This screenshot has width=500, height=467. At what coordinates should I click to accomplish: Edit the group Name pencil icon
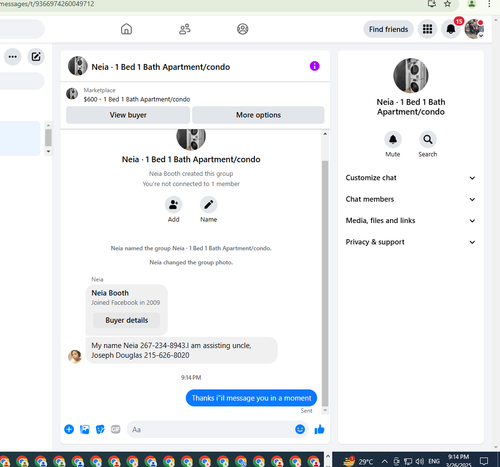(x=209, y=205)
